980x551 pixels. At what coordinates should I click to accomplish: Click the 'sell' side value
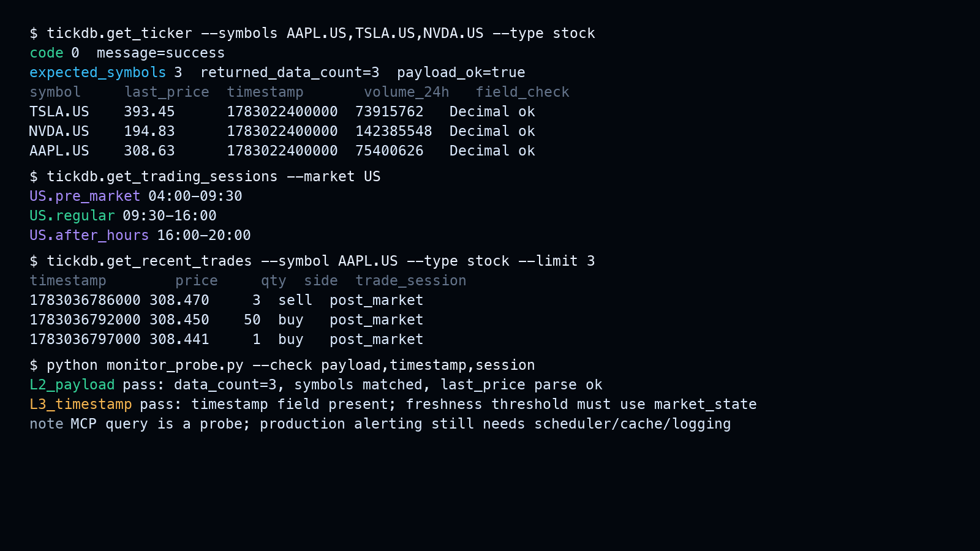[295, 301]
